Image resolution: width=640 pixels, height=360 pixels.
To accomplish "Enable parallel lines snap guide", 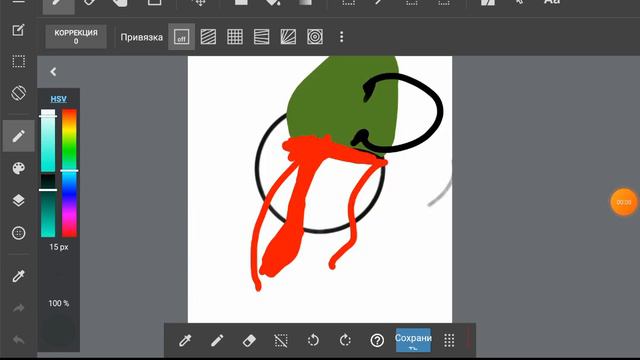I will (x=208, y=37).
